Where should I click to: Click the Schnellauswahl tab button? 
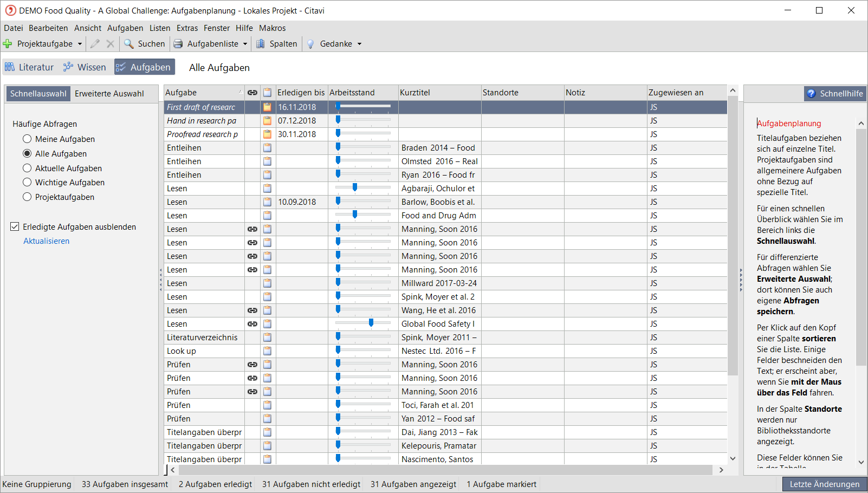pyautogui.click(x=38, y=94)
